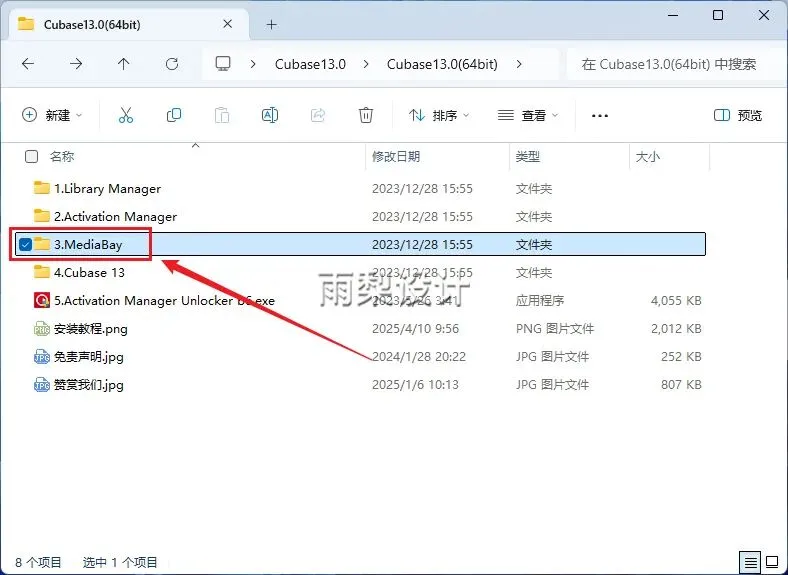Click the 应用程序 type cell
788x575 pixels.
[540, 301]
